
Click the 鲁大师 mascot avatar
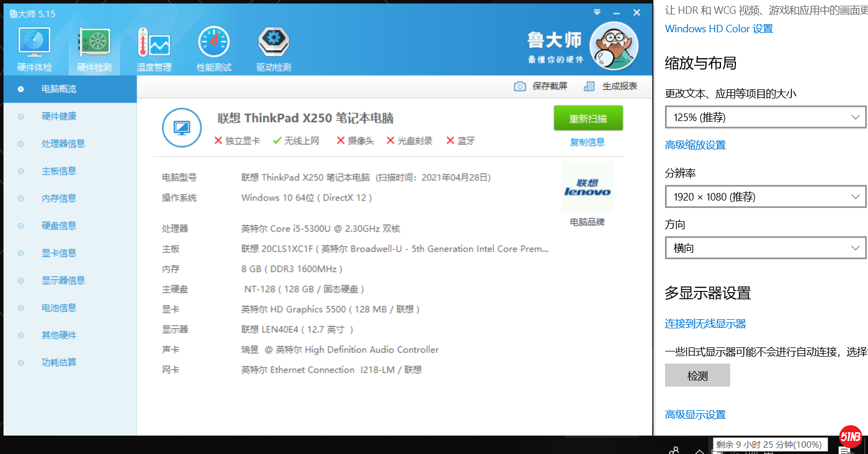click(614, 46)
